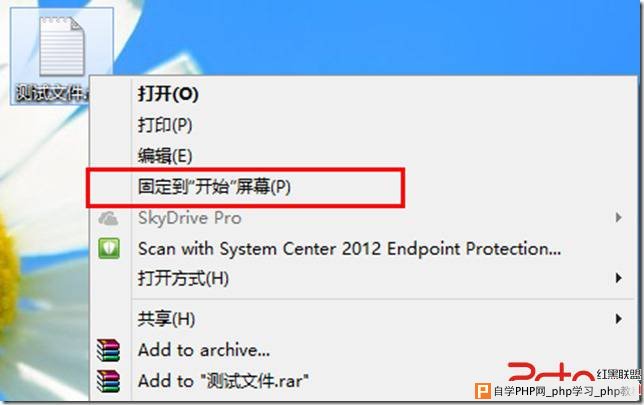Expand the 打开方式(H) submenu arrow
Image resolution: width=644 pixels, height=405 pixels.
click(618, 278)
